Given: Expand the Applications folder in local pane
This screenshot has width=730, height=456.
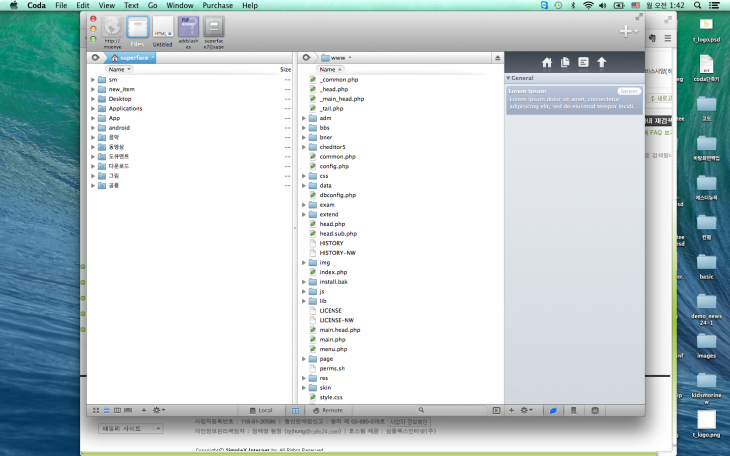Looking at the screenshot, I should 92,108.
